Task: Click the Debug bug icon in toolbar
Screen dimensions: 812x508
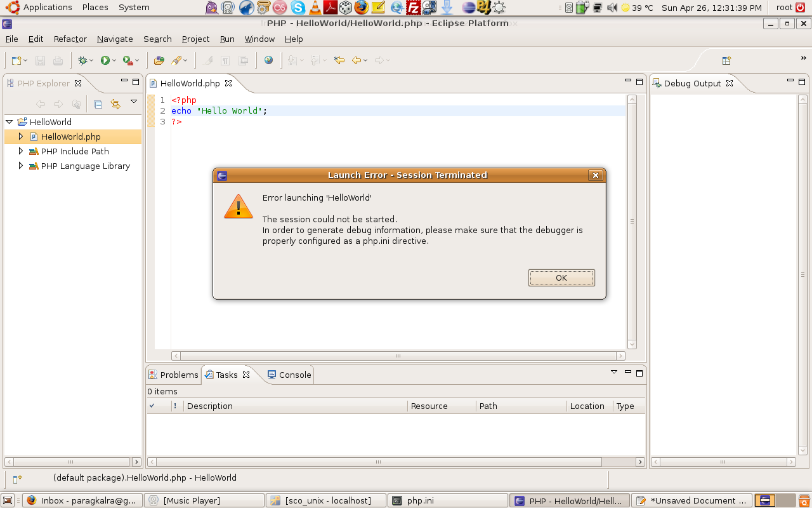Action: pos(82,60)
